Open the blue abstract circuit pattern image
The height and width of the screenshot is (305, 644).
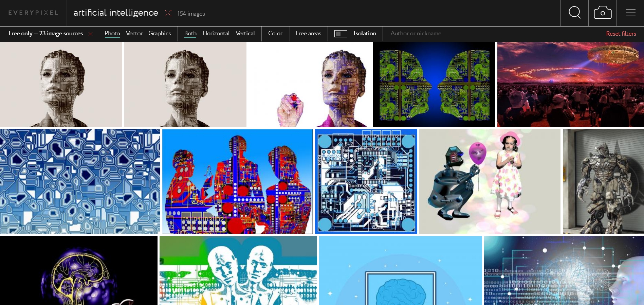click(80, 181)
